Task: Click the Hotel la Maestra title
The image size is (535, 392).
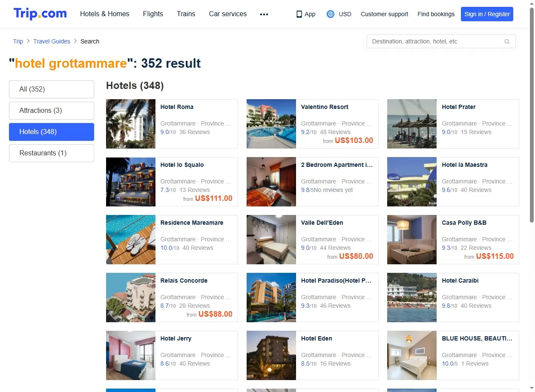Action: coord(465,165)
